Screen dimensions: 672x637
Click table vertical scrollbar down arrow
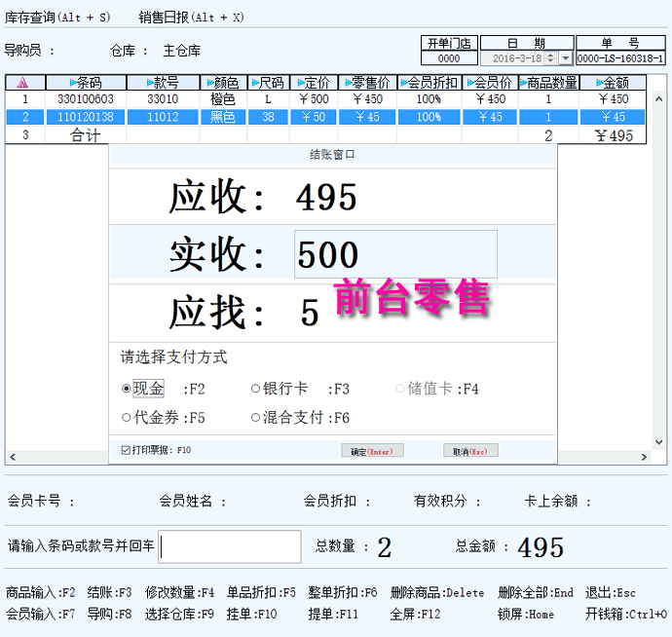coord(658,442)
